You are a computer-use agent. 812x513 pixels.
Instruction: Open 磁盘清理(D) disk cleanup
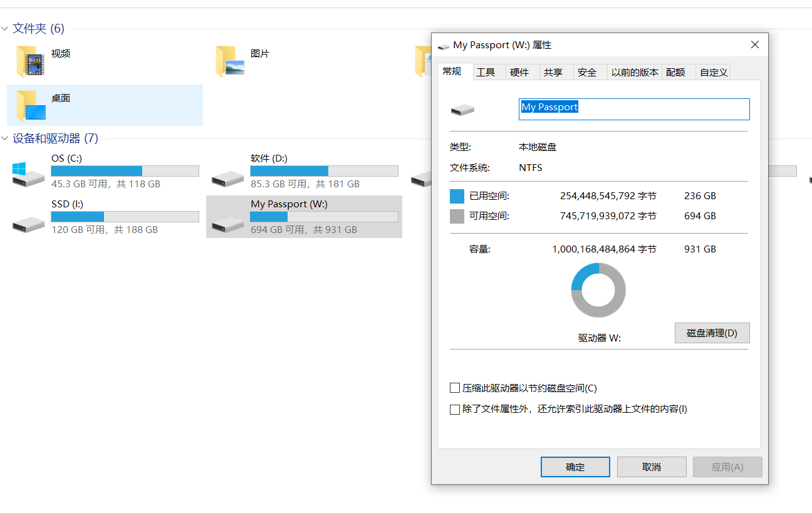point(712,333)
